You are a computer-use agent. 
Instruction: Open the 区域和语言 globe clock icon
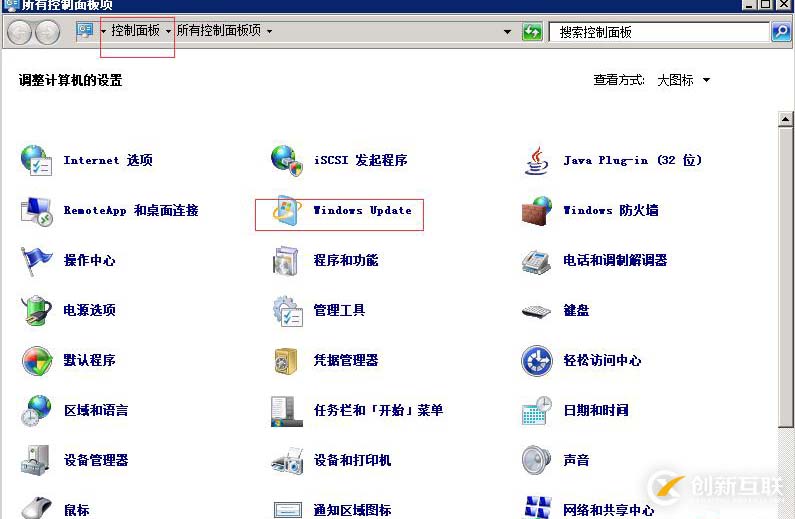(x=36, y=410)
